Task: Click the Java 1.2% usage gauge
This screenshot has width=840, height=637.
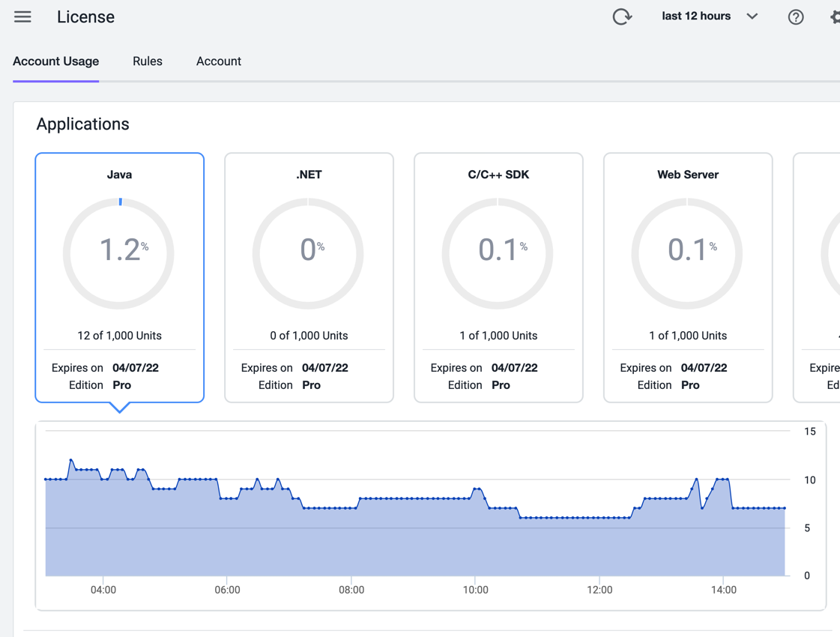Action: 118,253
